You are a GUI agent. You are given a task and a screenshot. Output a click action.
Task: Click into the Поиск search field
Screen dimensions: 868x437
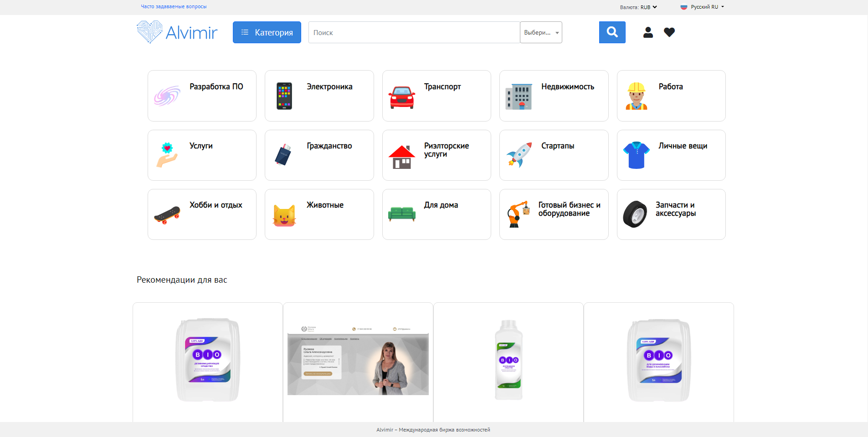(x=414, y=33)
